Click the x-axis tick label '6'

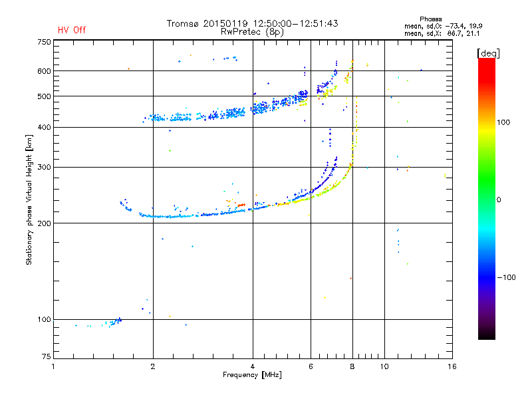(x=311, y=366)
